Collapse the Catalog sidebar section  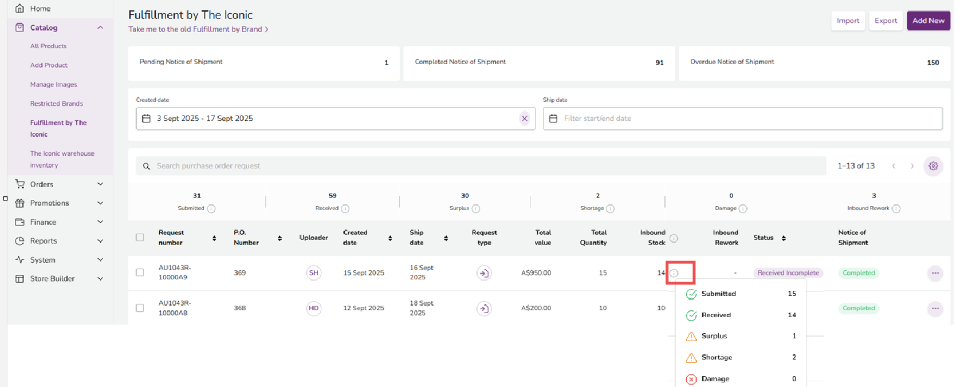coord(100,27)
